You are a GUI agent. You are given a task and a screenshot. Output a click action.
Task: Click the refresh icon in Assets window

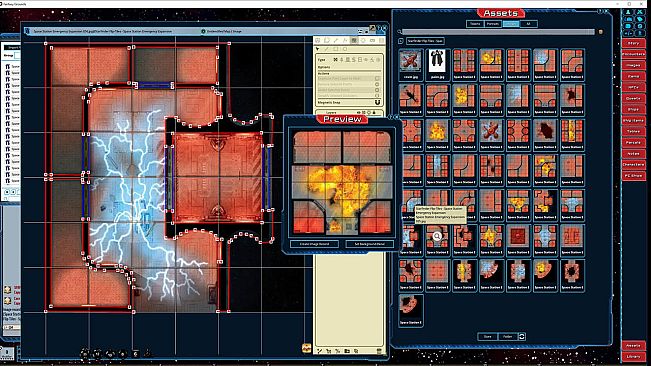522,337
